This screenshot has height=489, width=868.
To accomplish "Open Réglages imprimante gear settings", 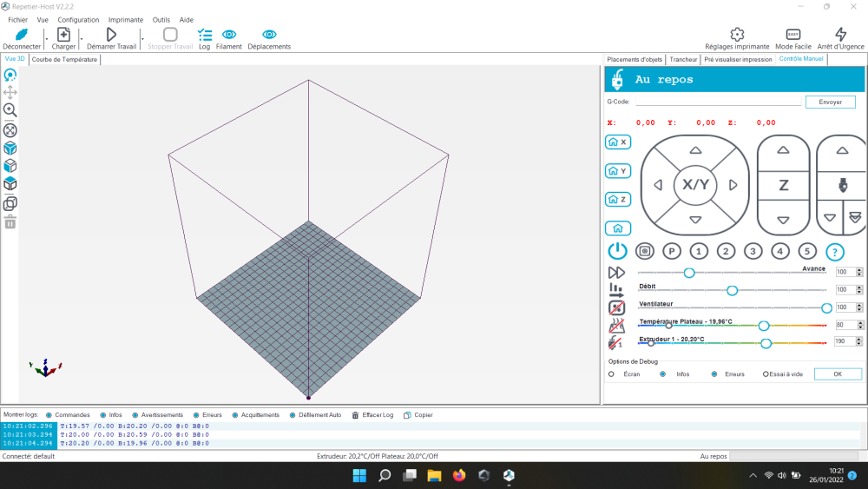I will 737,35.
